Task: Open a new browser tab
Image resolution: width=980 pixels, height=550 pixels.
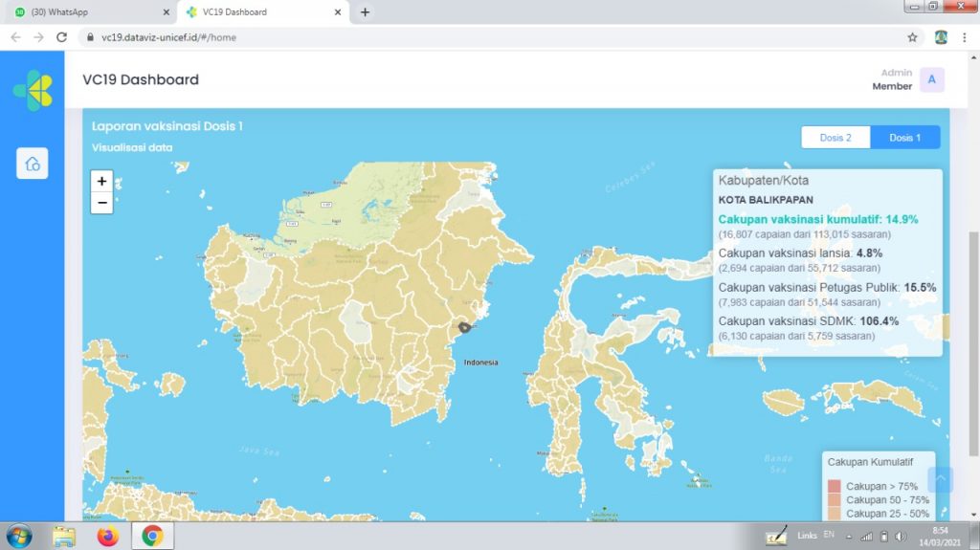Action: click(x=365, y=12)
